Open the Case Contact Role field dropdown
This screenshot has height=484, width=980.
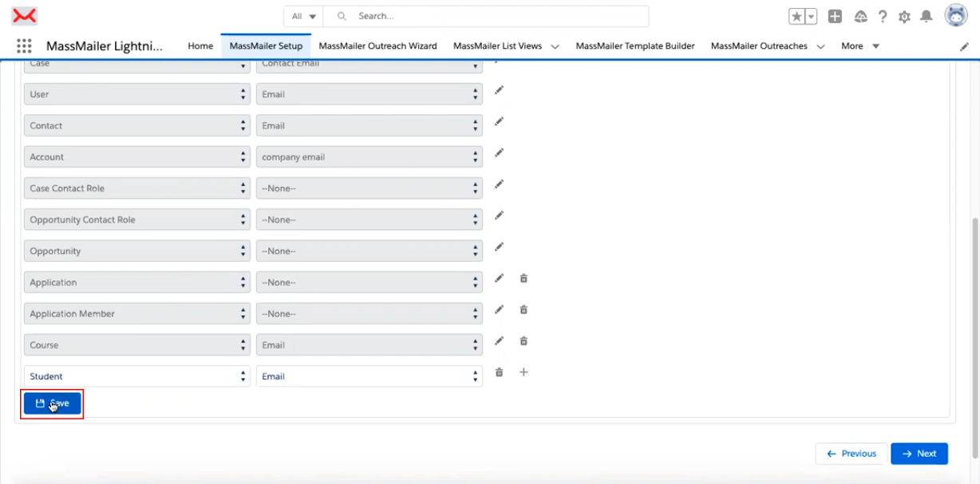coord(369,188)
